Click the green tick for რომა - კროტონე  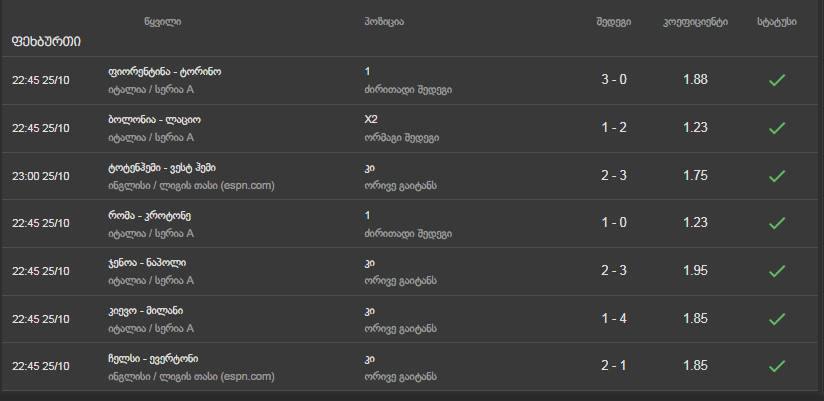[x=776, y=223]
